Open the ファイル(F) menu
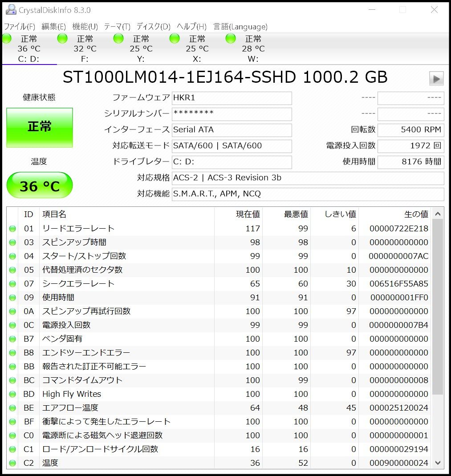 20,27
